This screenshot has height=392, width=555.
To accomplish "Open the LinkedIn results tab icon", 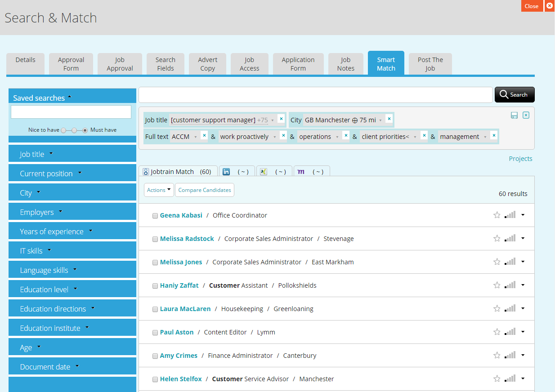I will click(x=226, y=171).
